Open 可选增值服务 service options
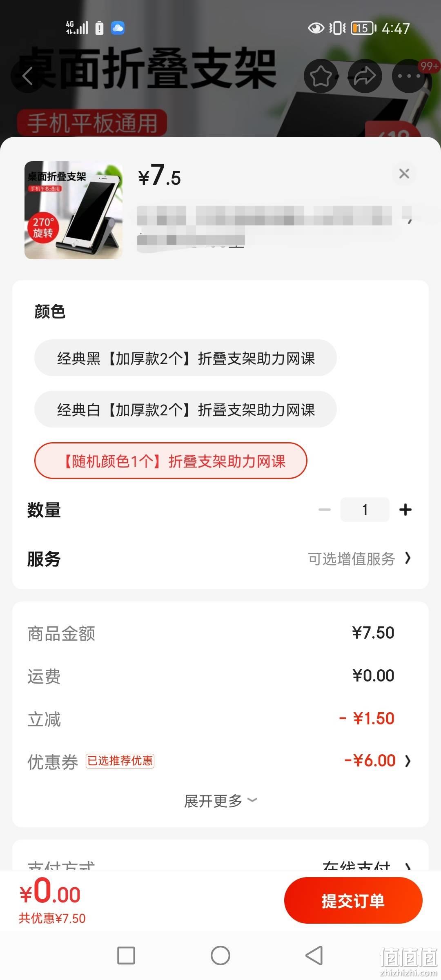The width and height of the screenshot is (441, 980). tap(359, 559)
